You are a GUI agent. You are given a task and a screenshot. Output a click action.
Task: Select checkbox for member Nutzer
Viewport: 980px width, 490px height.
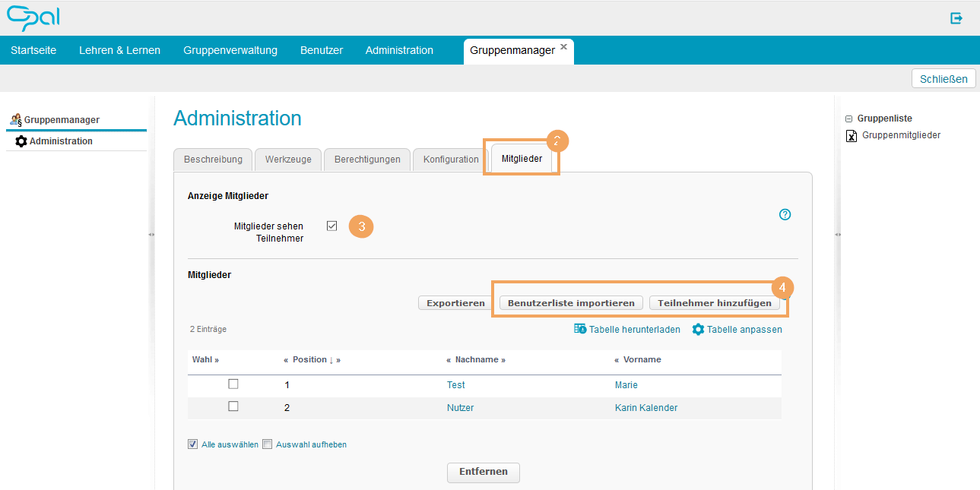click(x=233, y=406)
